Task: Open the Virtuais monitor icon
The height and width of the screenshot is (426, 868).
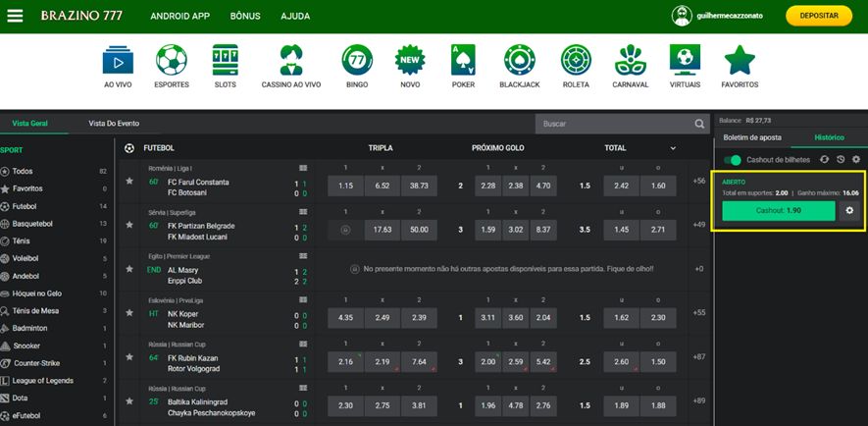Action: tap(686, 60)
